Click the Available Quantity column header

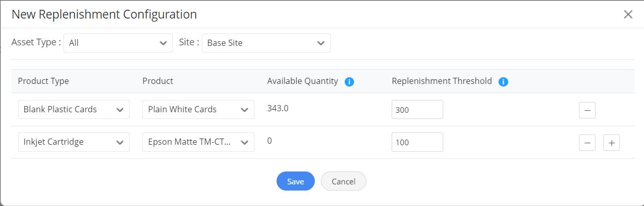point(302,81)
